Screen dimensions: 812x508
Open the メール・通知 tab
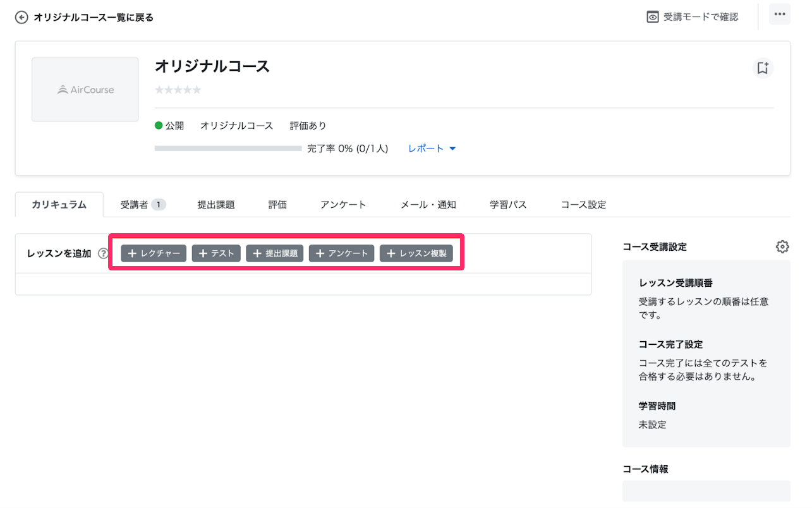pos(428,205)
